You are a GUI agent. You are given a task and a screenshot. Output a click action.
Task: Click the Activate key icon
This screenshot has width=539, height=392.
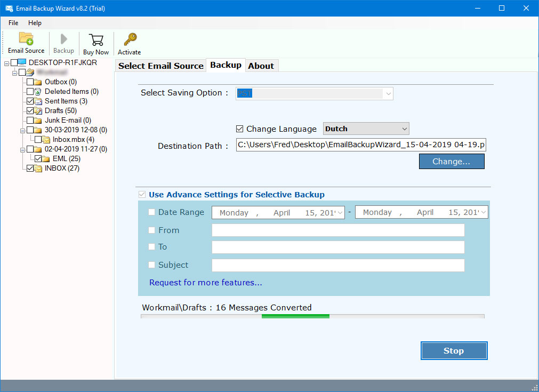click(x=130, y=39)
